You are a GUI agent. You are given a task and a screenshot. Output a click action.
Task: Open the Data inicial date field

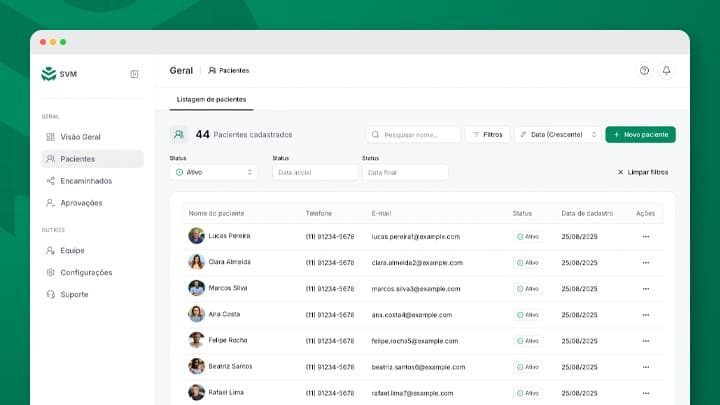pos(315,172)
